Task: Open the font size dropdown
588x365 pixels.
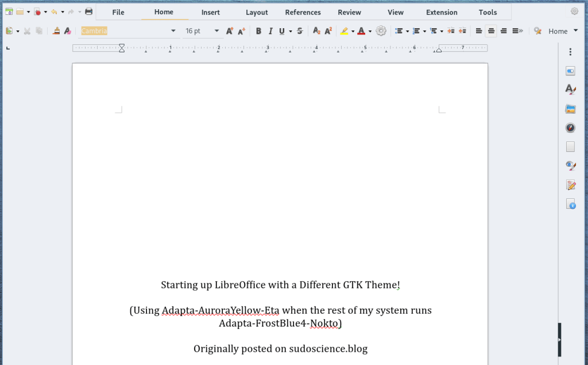Action: pos(216,30)
